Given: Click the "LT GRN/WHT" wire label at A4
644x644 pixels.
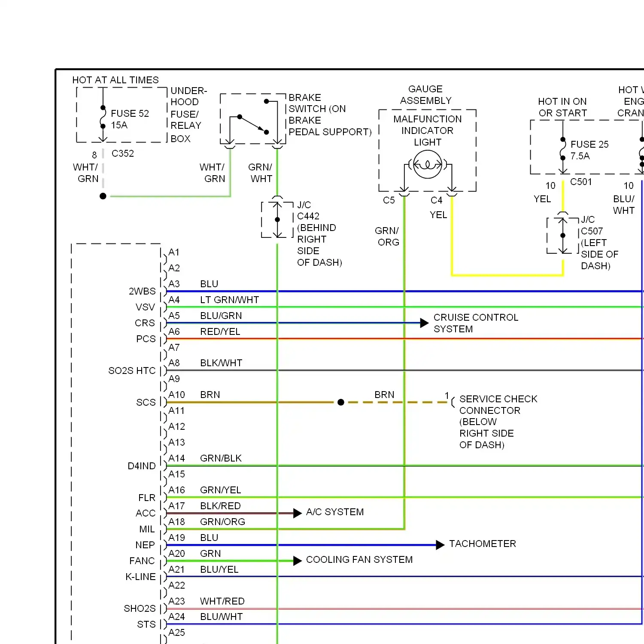Looking at the screenshot, I should click(230, 300).
